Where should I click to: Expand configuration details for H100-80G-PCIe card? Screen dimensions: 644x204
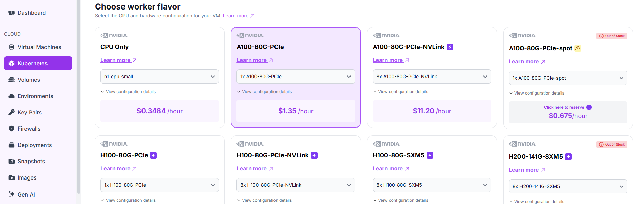[x=128, y=200]
